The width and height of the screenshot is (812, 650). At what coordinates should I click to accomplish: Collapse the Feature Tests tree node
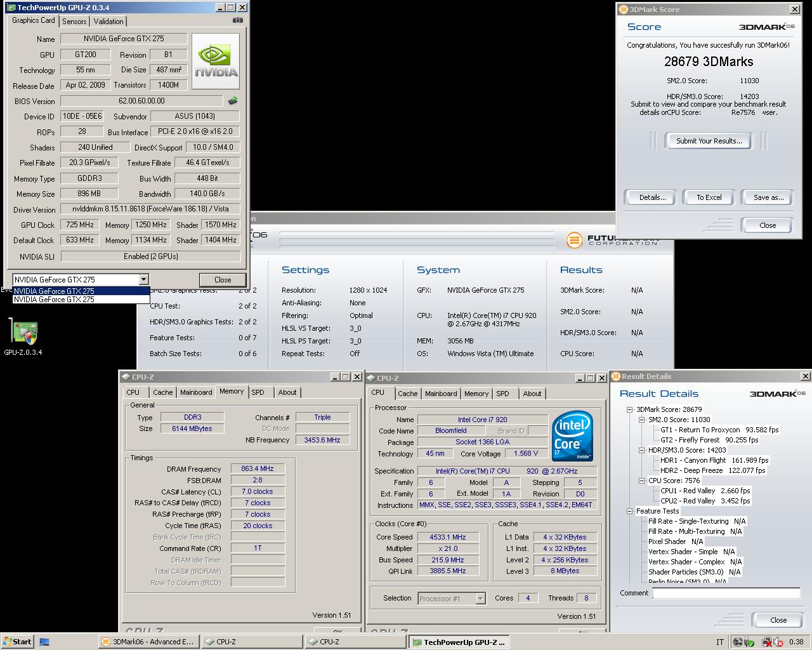coord(630,511)
